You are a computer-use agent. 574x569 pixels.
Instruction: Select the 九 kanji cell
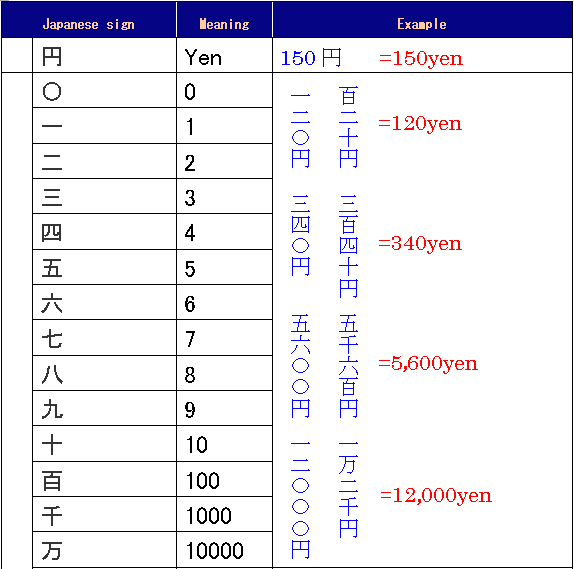point(104,408)
